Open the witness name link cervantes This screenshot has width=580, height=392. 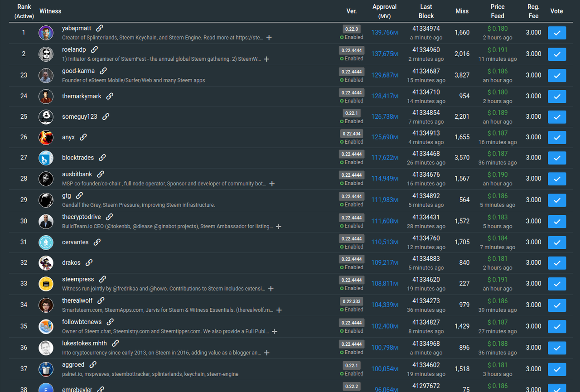[75, 242]
